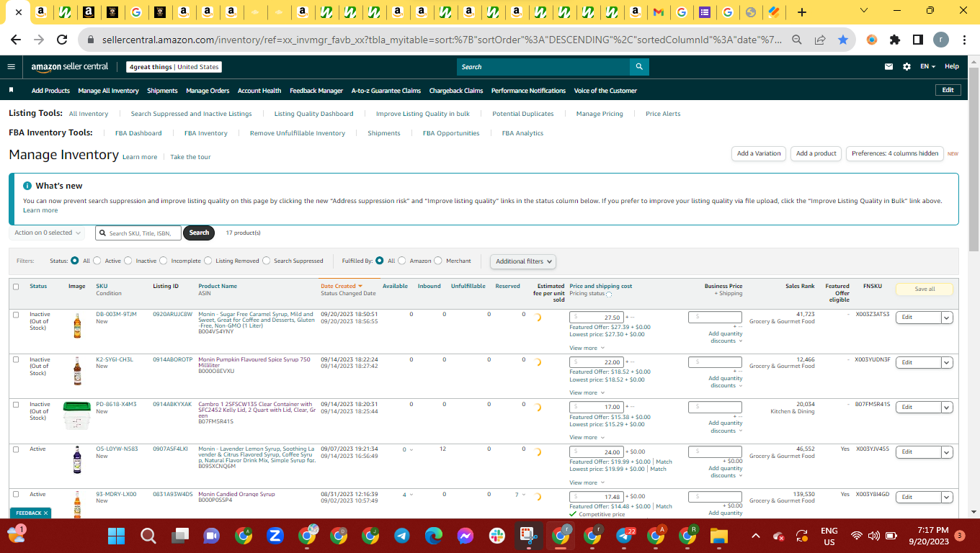Expand the Additional filters dropdown
Image resolution: width=980 pixels, height=553 pixels.
click(525, 261)
